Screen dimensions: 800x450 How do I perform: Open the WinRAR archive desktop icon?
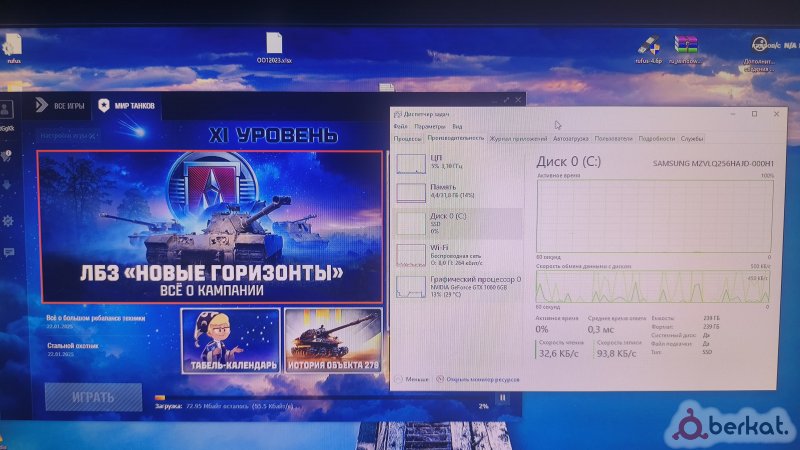coord(685,49)
